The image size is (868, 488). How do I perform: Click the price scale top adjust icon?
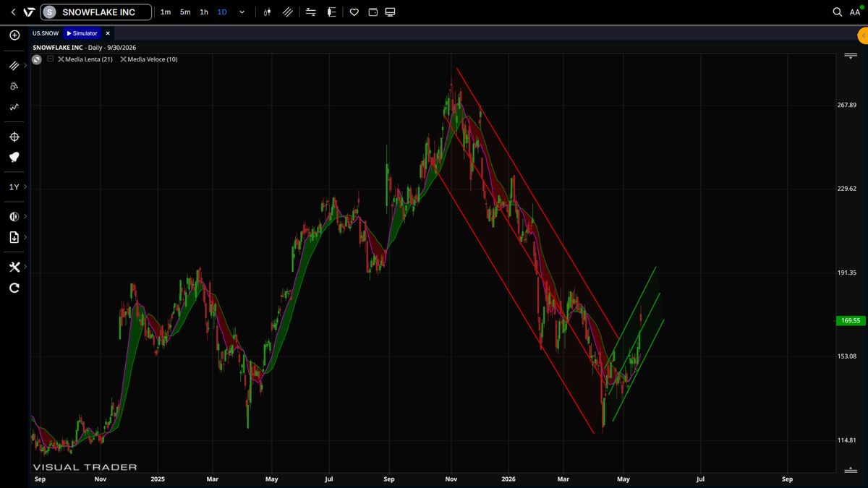851,56
